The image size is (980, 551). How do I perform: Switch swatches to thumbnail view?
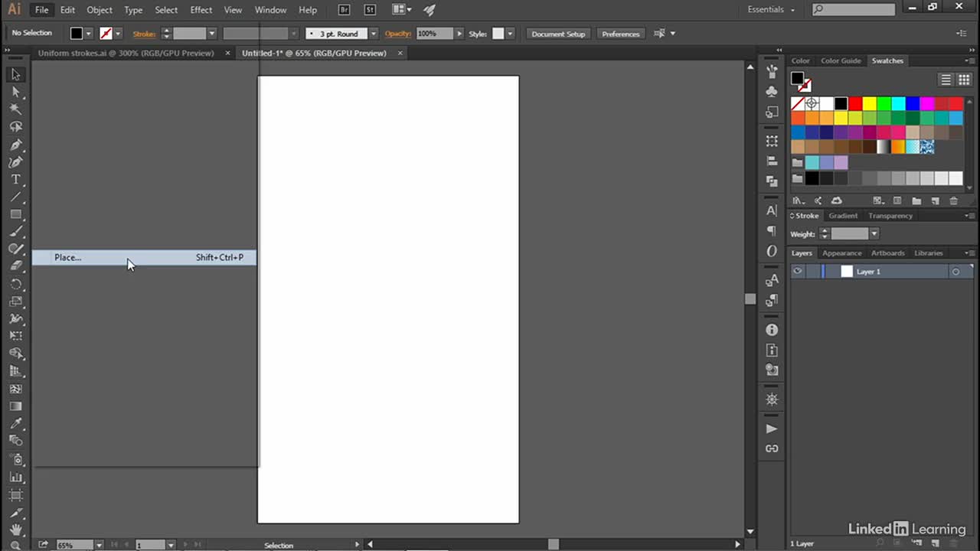964,80
